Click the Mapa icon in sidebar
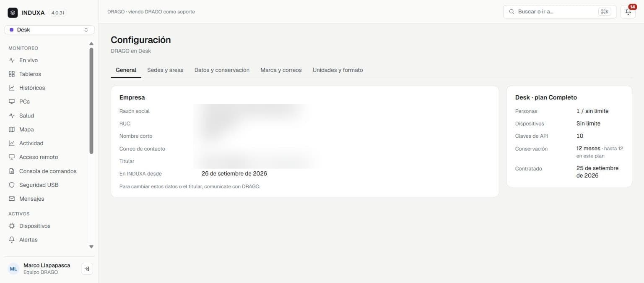This screenshot has height=283, width=644. coord(12,130)
